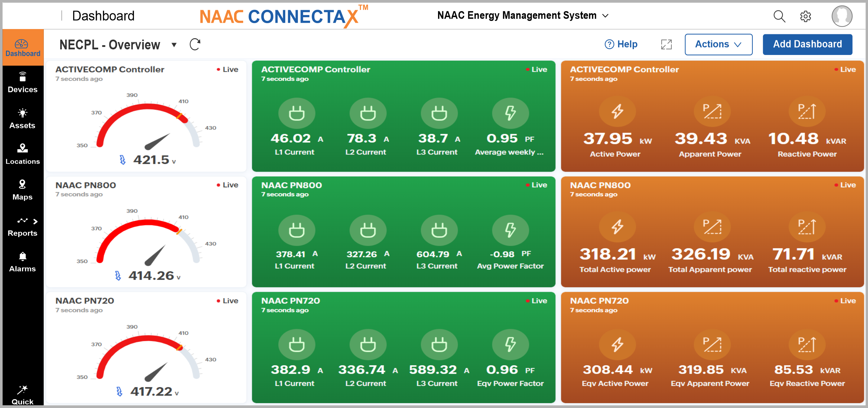This screenshot has width=868, height=408.
Task: Open the Actions dropdown menu
Action: (x=718, y=44)
